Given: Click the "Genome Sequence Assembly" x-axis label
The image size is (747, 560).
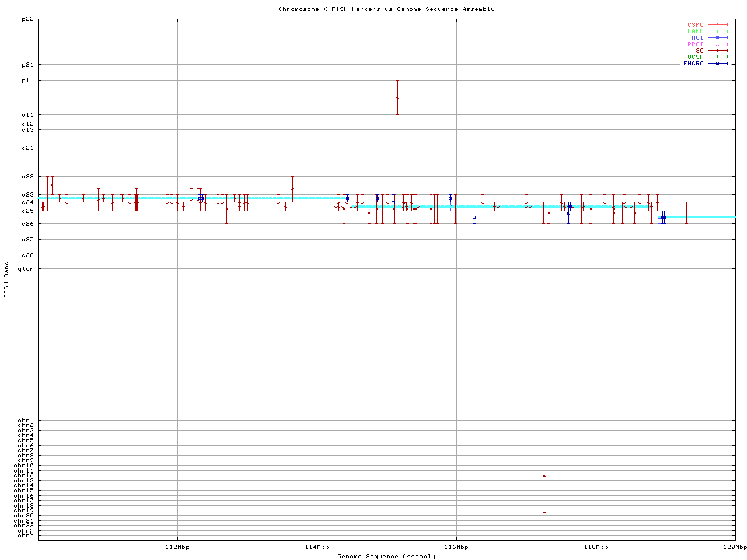Looking at the screenshot, I should pyautogui.click(x=386, y=556).
